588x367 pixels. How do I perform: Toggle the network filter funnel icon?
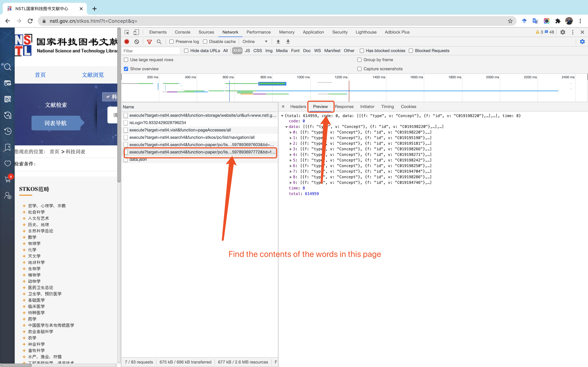pos(149,42)
